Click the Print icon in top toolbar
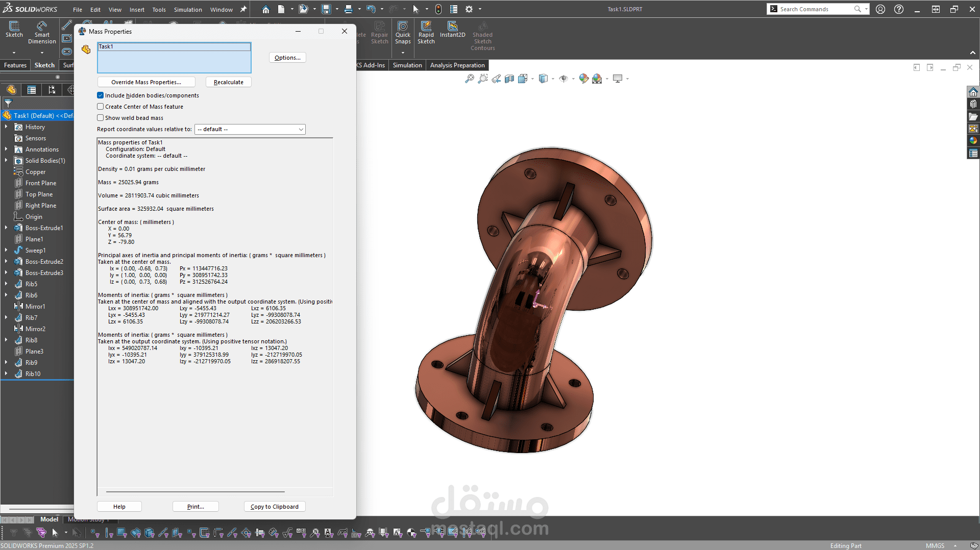980x550 pixels. 349,9
